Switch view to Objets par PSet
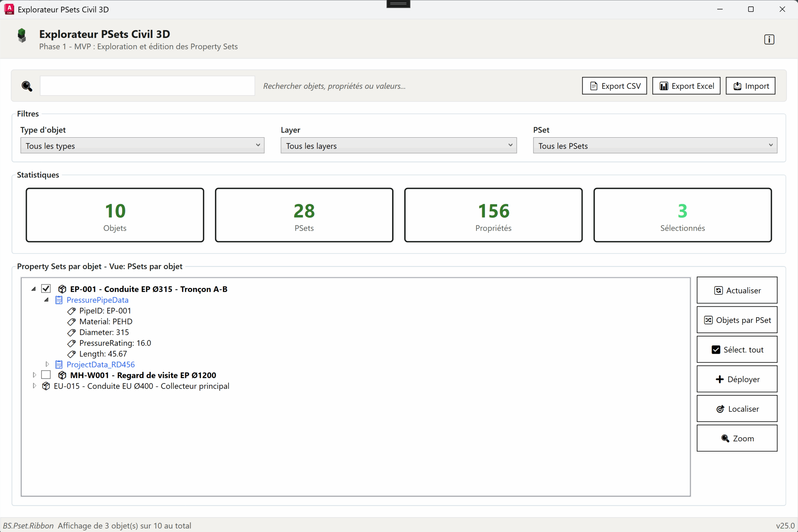The image size is (798, 532). click(737, 320)
